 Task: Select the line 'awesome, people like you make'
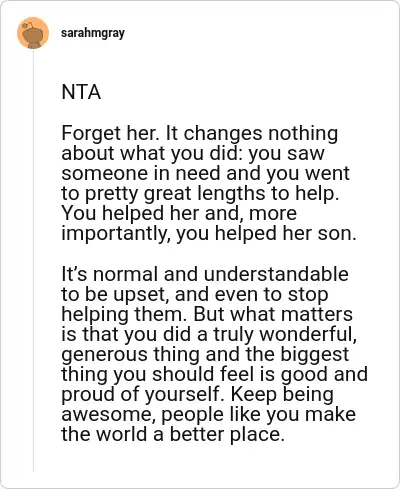tap(209, 414)
